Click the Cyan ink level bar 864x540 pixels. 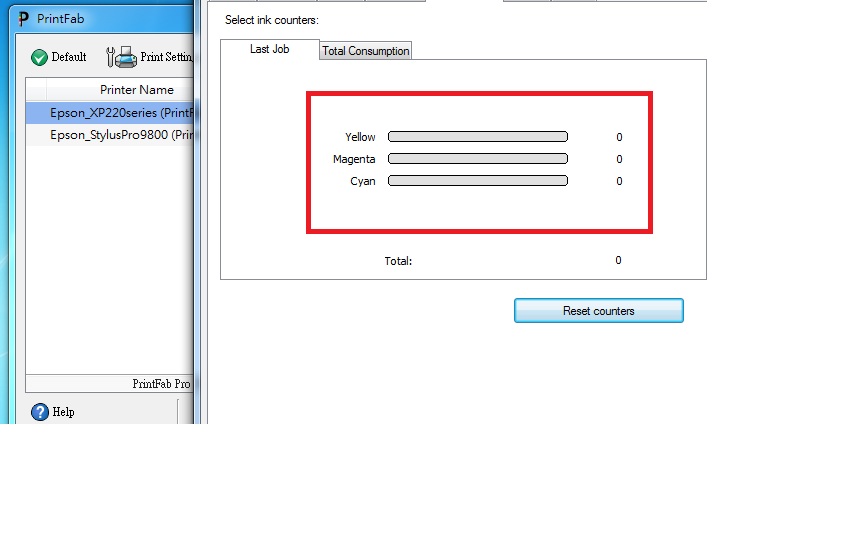(477, 181)
